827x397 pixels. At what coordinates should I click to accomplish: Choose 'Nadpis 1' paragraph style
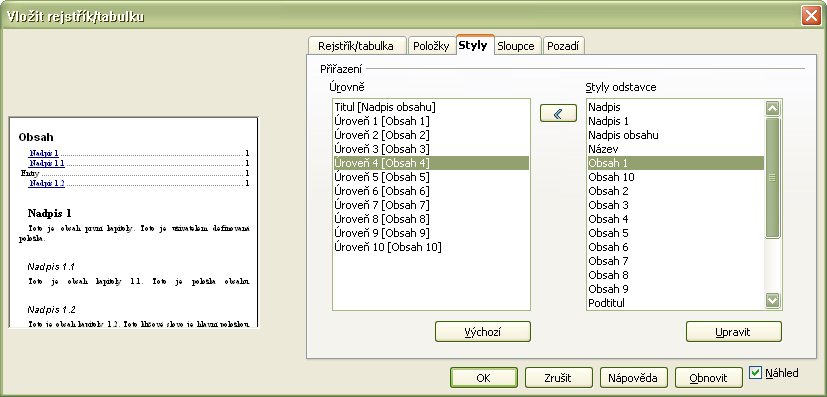pyautogui.click(x=676, y=121)
